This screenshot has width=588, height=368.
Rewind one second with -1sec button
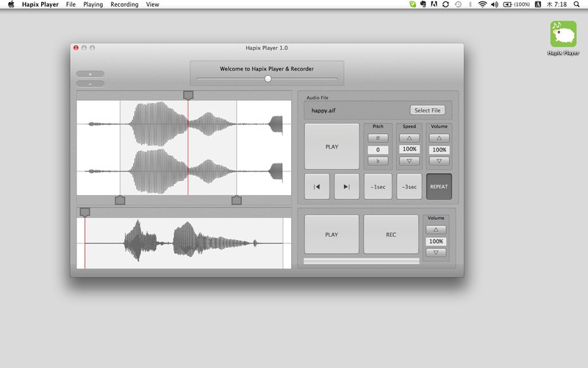(378, 187)
